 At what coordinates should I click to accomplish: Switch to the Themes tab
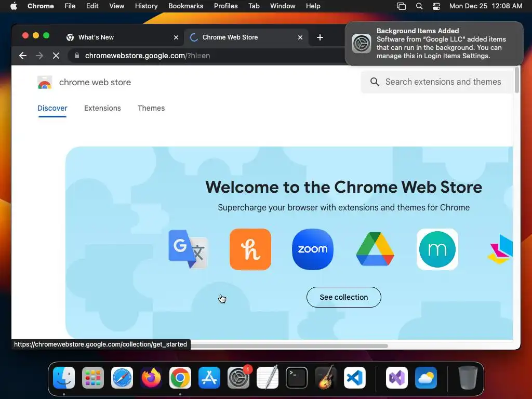151,108
